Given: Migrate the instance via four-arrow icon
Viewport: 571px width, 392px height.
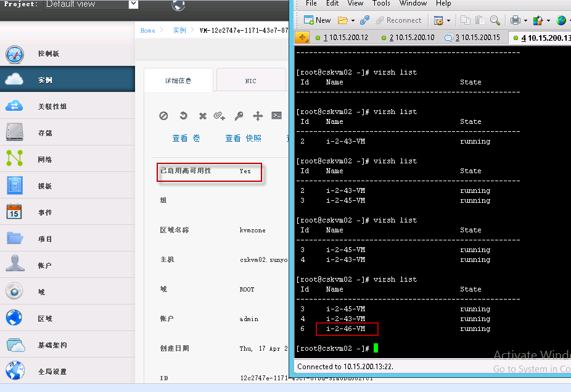Looking at the screenshot, I should click(x=258, y=116).
